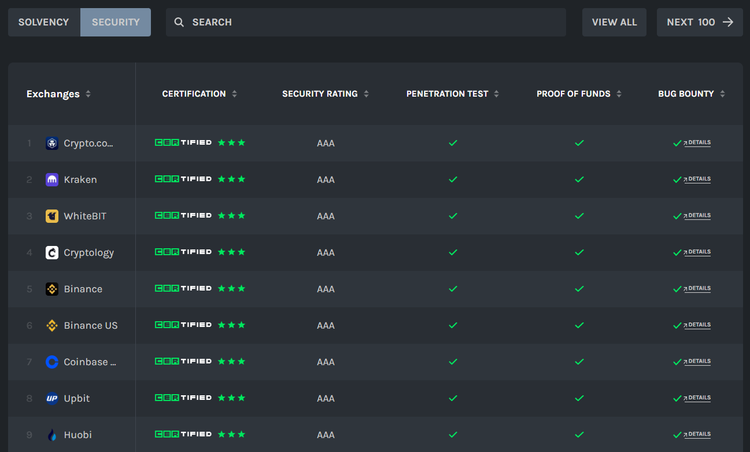Click the three stars in Binance row
Image resolution: width=750 pixels, height=452 pixels.
[x=232, y=288]
